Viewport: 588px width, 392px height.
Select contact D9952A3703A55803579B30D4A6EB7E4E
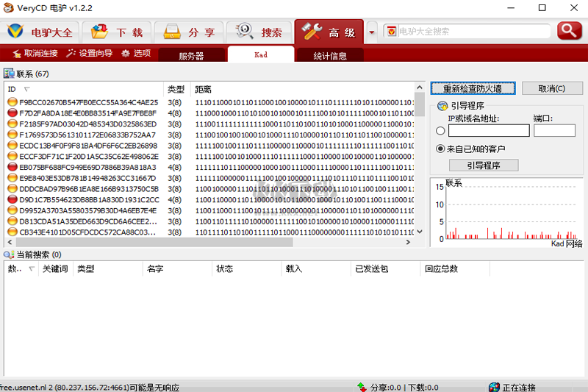[x=210, y=210]
